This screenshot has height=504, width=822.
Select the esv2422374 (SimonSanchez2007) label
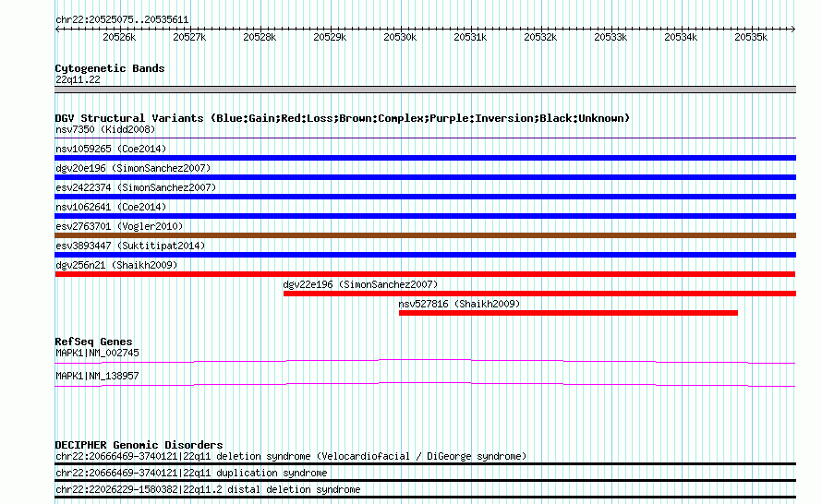click(x=136, y=187)
